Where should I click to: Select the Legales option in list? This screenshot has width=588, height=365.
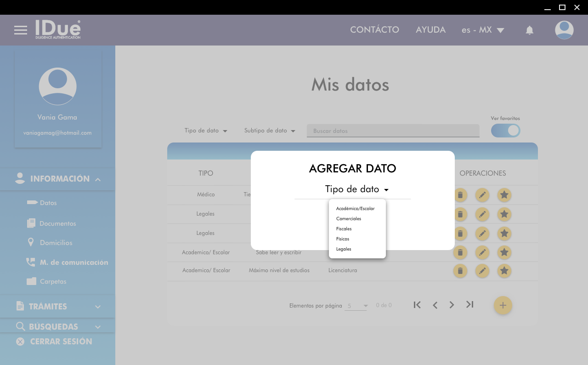[x=344, y=249]
